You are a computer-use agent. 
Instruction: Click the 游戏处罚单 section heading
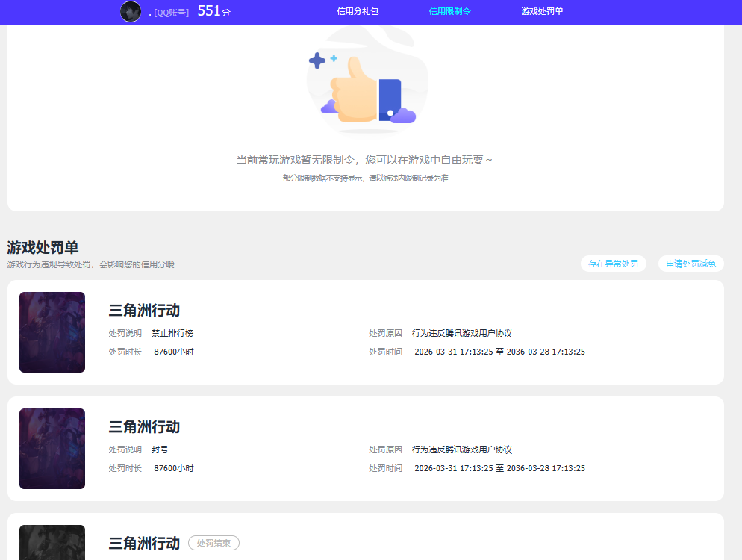[43, 247]
